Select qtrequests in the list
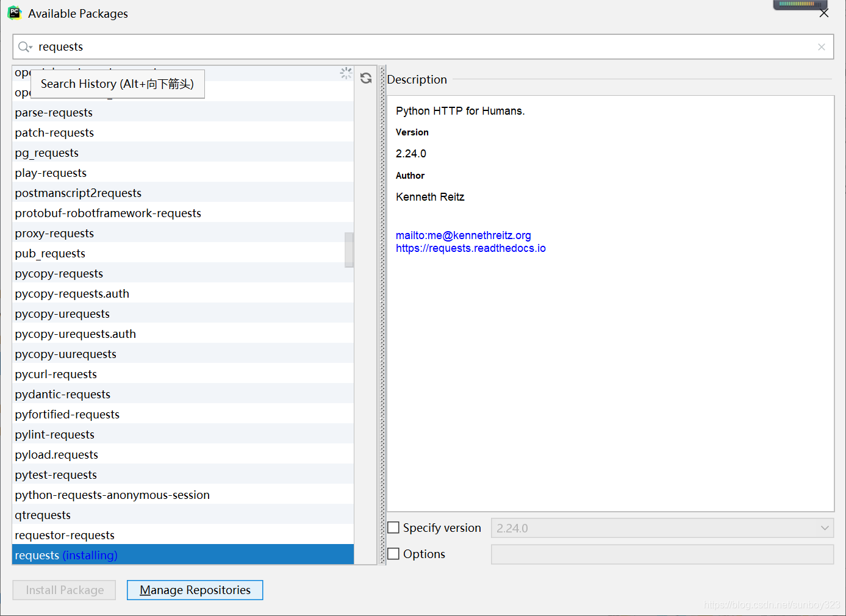 point(183,515)
